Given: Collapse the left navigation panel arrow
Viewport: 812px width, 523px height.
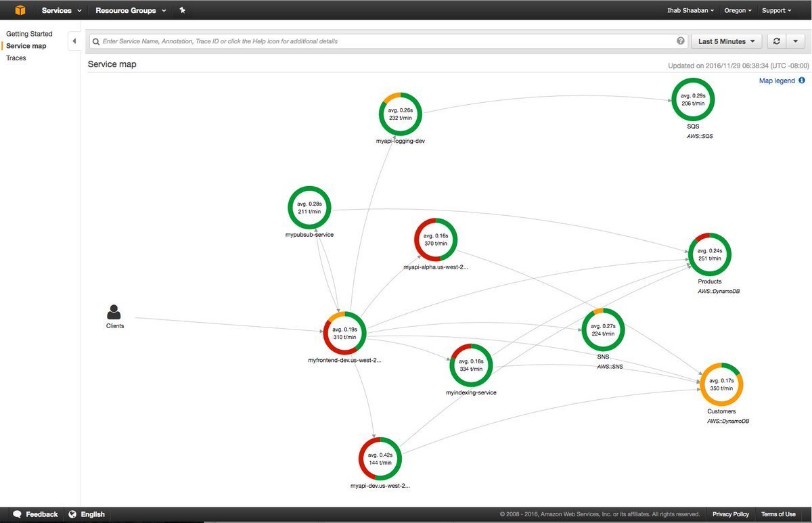Looking at the screenshot, I should [x=74, y=41].
